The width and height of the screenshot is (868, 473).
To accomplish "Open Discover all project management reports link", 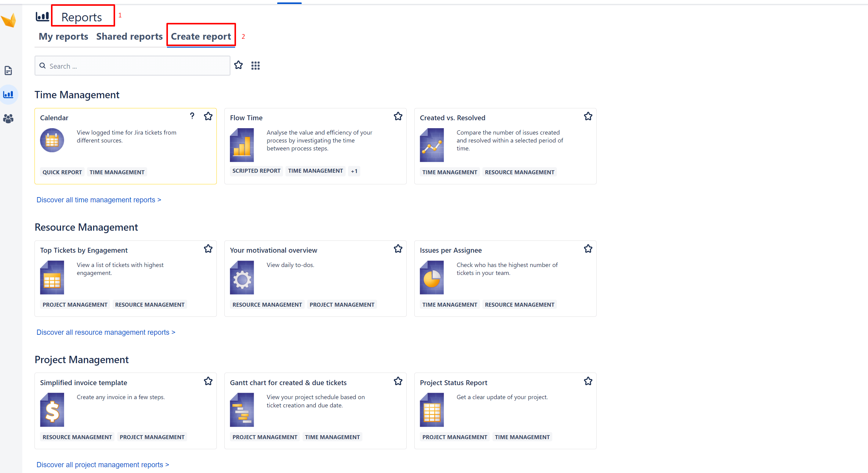I will coord(103,464).
